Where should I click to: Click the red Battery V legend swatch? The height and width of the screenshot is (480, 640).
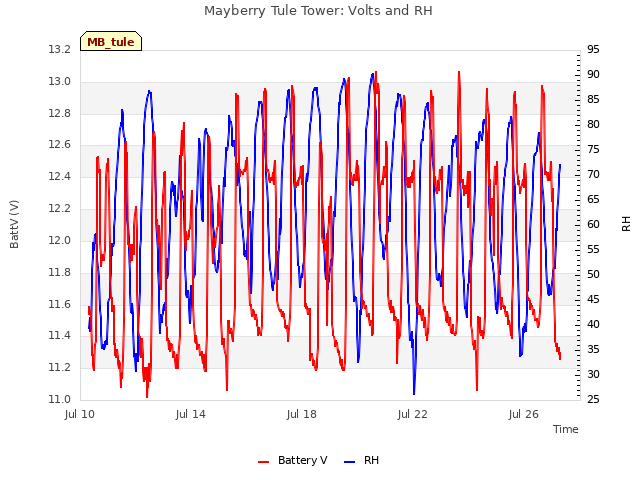[264, 461]
